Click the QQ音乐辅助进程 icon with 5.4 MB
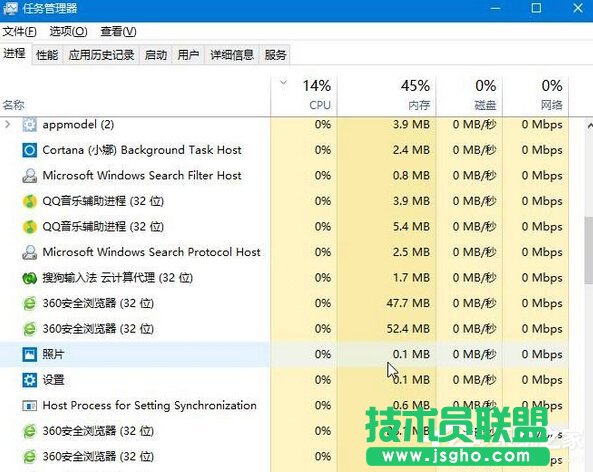This screenshot has width=593, height=472. [x=29, y=227]
